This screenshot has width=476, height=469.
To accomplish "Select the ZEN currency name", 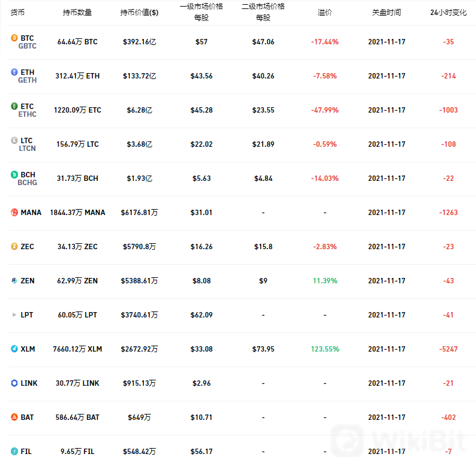I will click(28, 281).
